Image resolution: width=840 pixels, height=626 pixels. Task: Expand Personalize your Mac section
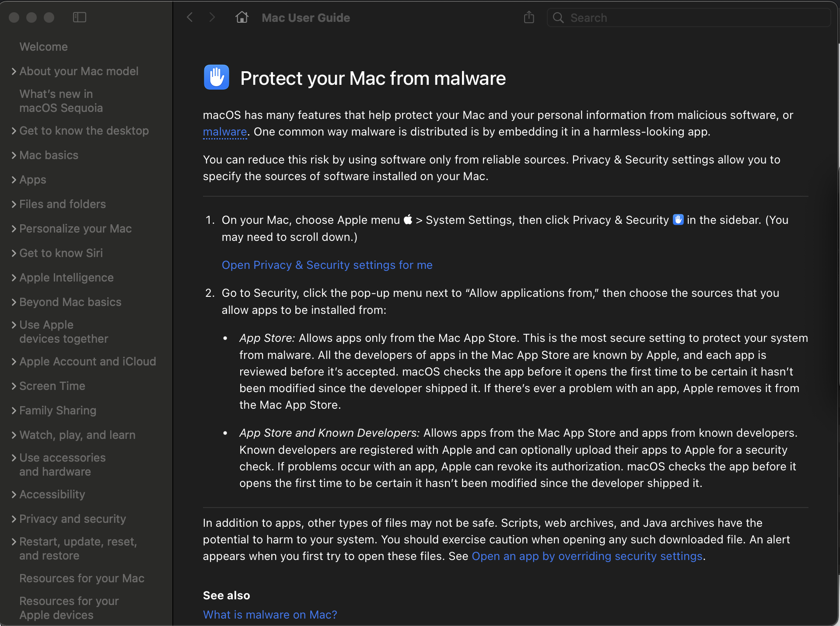(x=14, y=229)
